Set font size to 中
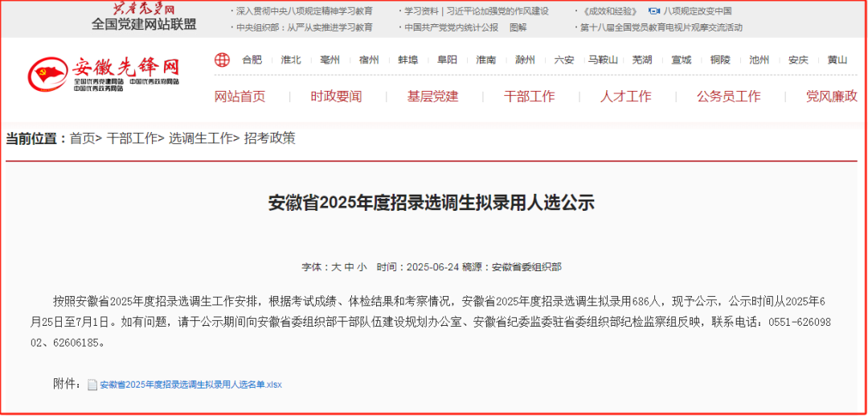The height and width of the screenshot is (416, 868). (x=349, y=267)
